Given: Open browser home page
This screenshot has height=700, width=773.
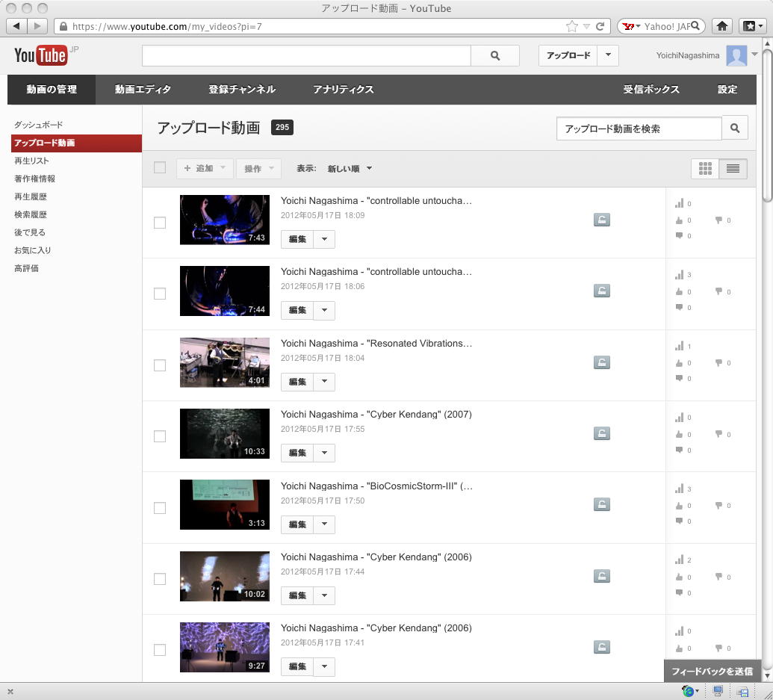Looking at the screenshot, I should tap(722, 25).
